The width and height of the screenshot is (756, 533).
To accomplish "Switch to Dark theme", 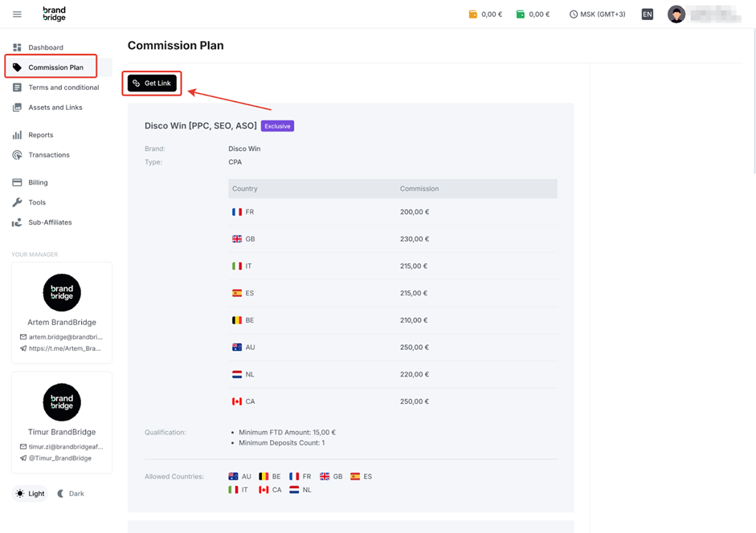I will coord(71,494).
